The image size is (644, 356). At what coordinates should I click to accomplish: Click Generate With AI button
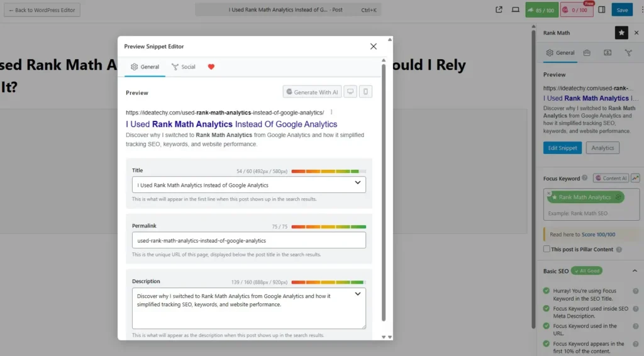coord(312,92)
